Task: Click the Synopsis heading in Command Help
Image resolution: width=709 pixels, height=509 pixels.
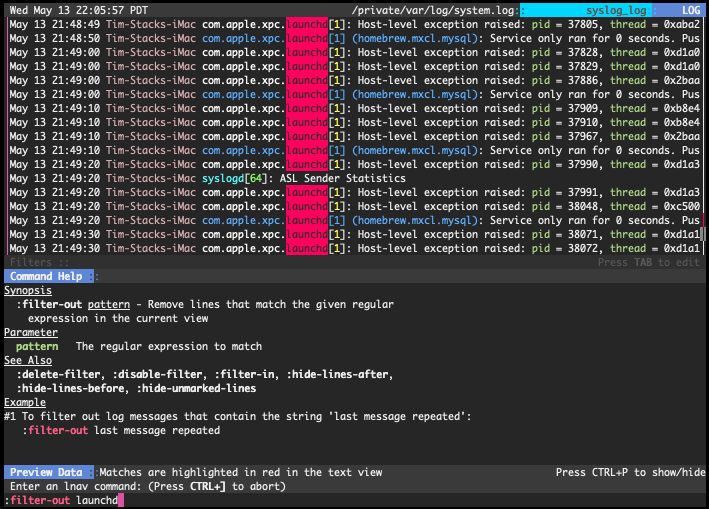Action: point(28,290)
